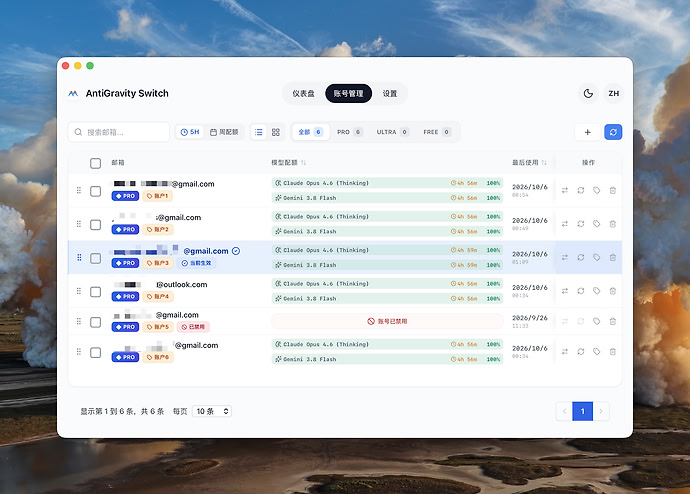This screenshot has height=494, width=690.
Task: Switch to the outlook.com account 账户4
Action: [565, 291]
